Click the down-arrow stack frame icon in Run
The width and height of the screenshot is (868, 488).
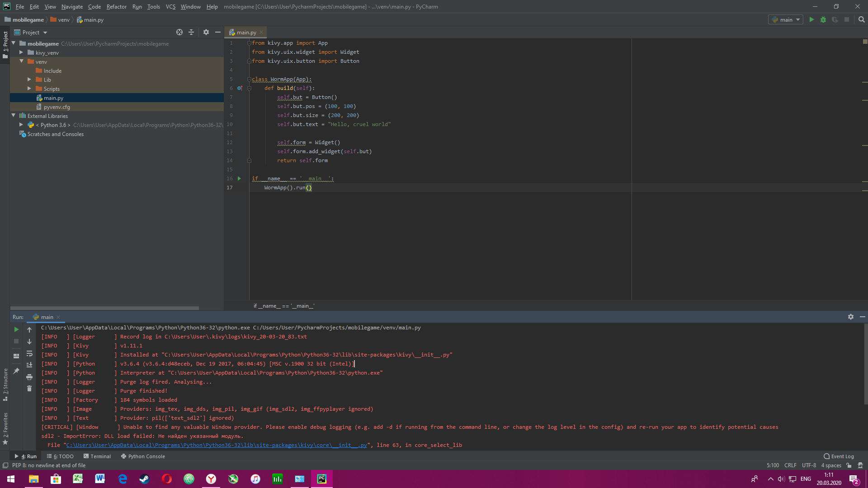(29, 342)
